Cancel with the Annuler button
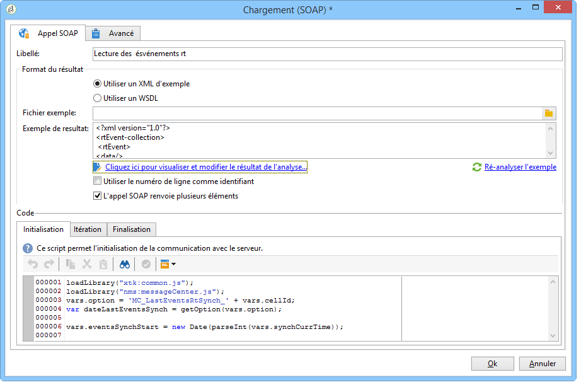 coord(543,364)
